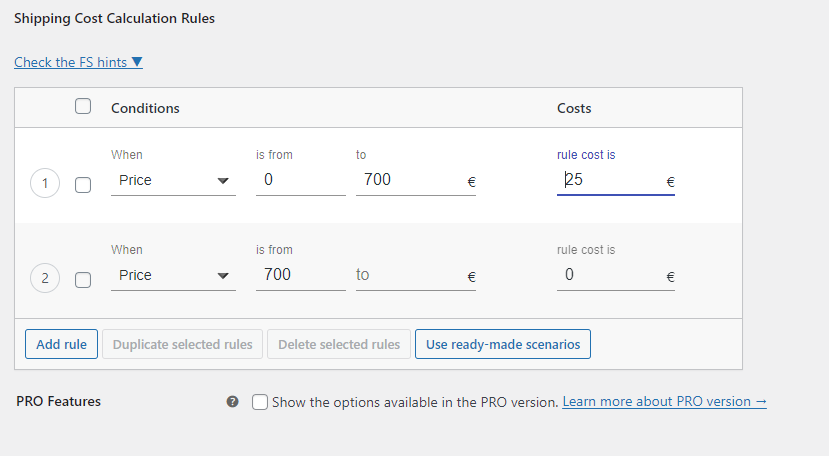
Task: Open the rule 1 Price condition dropdown
Action: point(173,180)
